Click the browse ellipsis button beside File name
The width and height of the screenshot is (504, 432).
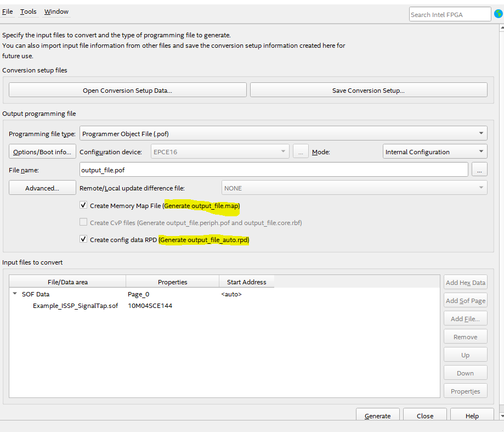(x=479, y=170)
